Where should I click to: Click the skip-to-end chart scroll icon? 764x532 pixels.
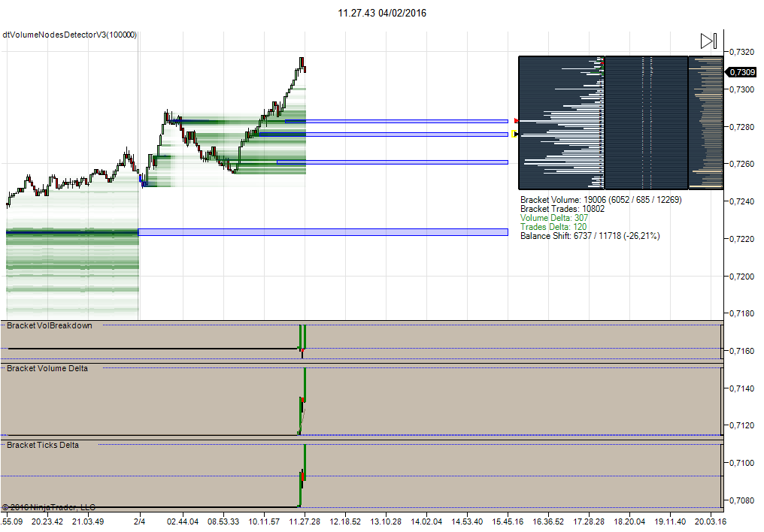[708, 41]
